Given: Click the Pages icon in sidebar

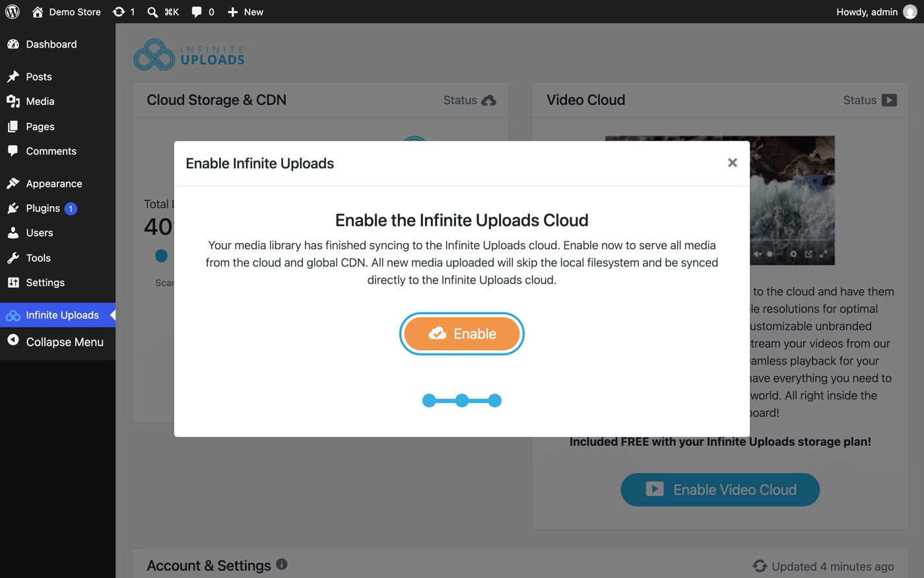Looking at the screenshot, I should tap(13, 126).
